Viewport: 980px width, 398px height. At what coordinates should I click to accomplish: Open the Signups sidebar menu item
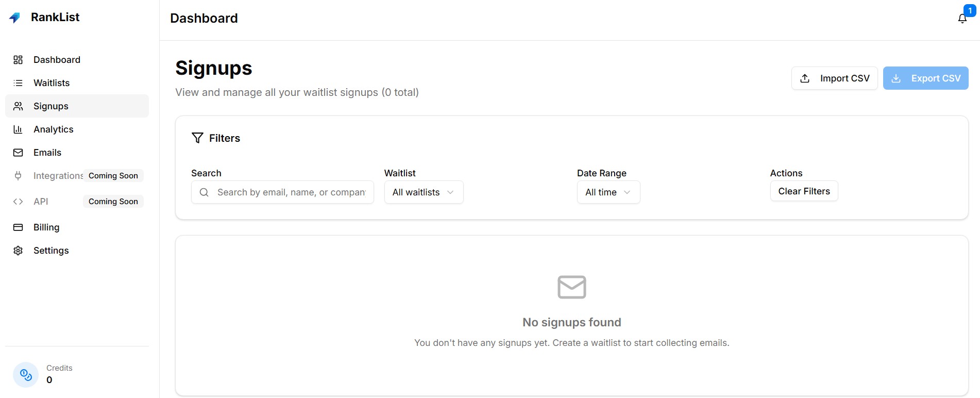pos(51,106)
